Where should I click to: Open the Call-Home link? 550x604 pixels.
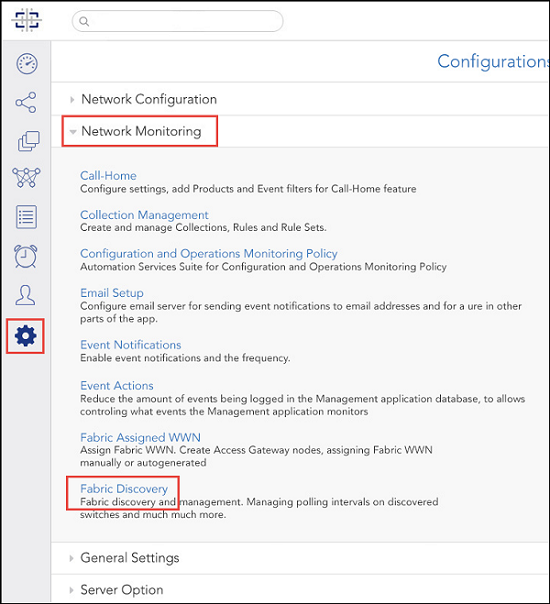[108, 176]
